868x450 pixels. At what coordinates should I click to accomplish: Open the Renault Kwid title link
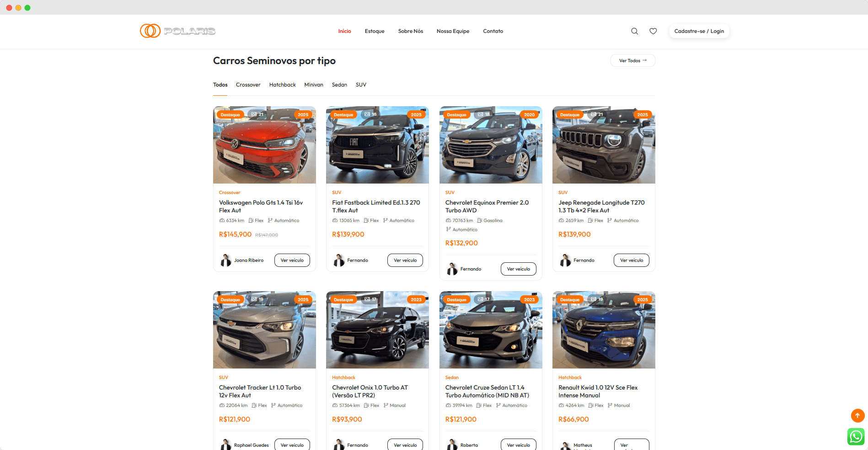pyautogui.click(x=598, y=391)
